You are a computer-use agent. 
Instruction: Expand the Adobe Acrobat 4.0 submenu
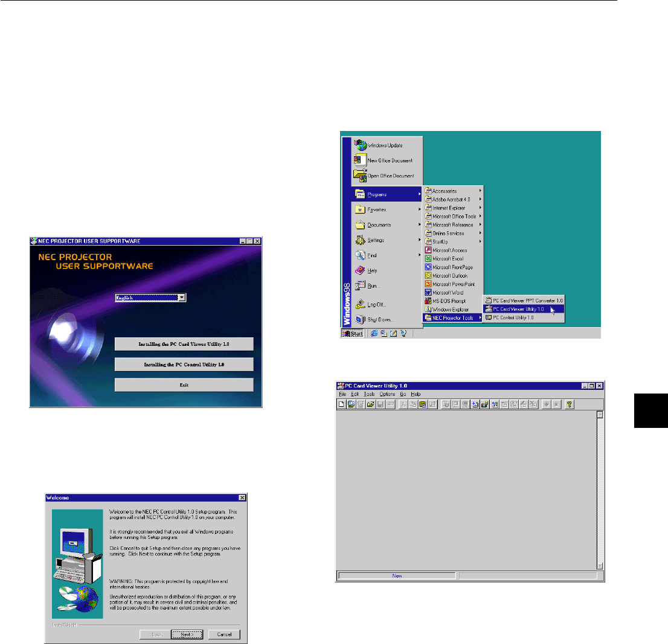click(453, 200)
